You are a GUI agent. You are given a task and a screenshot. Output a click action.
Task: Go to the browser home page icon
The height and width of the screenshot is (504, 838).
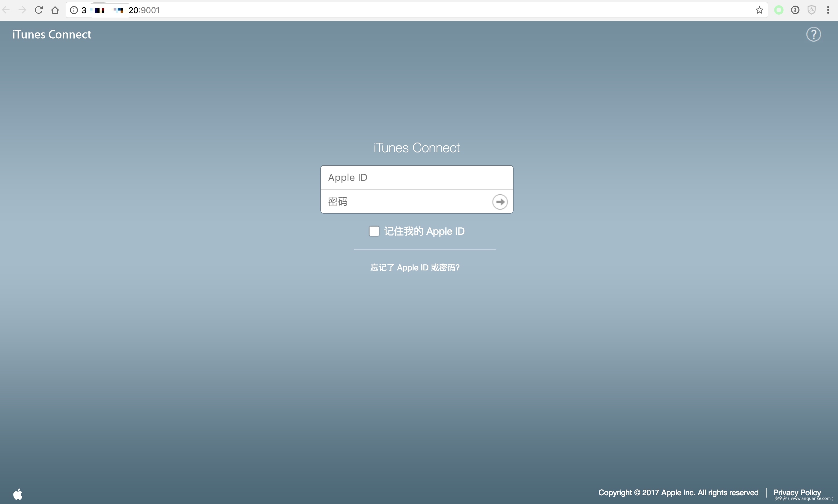tap(55, 10)
